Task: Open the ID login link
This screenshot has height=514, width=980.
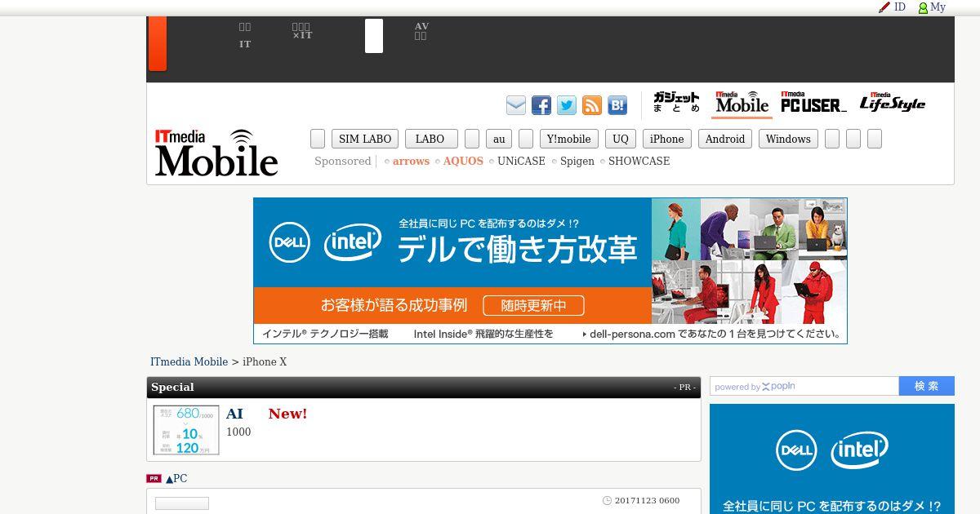Action: click(x=900, y=7)
